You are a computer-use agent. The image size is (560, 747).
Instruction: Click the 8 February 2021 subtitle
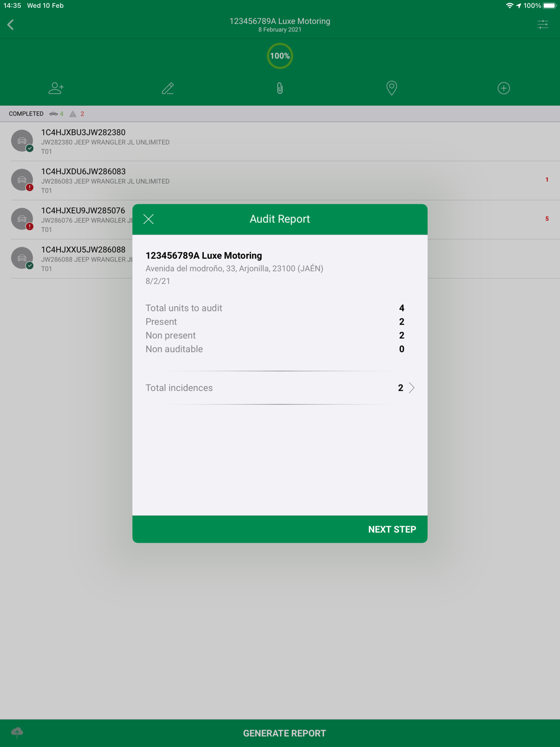[280, 30]
